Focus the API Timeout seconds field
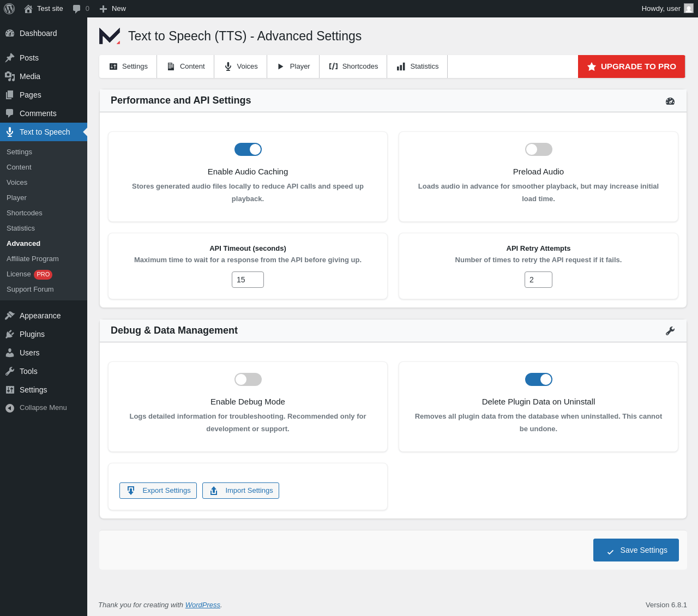 (248, 280)
